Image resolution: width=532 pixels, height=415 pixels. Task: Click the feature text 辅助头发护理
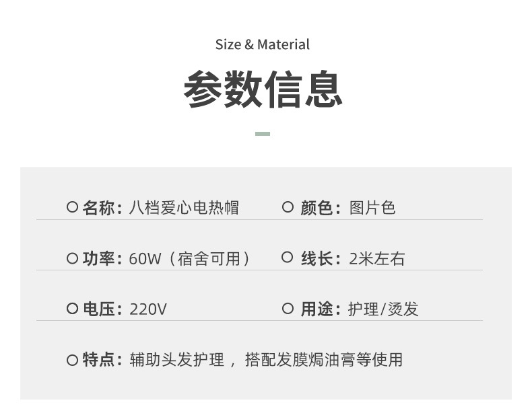pyautogui.click(x=176, y=360)
